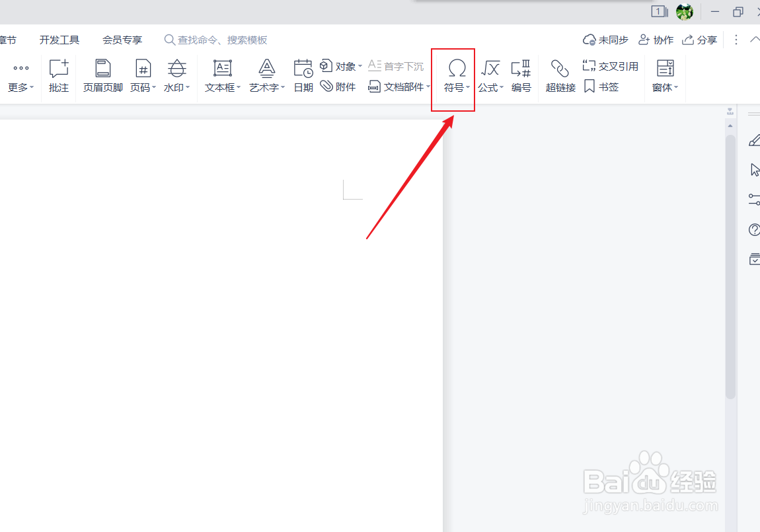This screenshot has width=760, height=532.
Task: Switch to the 会员专享 tab
Action: 122,40
